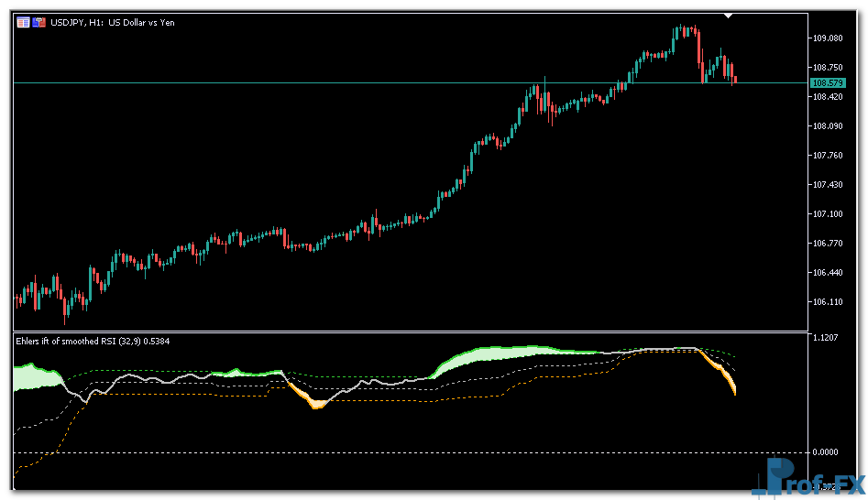
Task: Select the orange dip in indicator middle
Action: coord(316,403)
